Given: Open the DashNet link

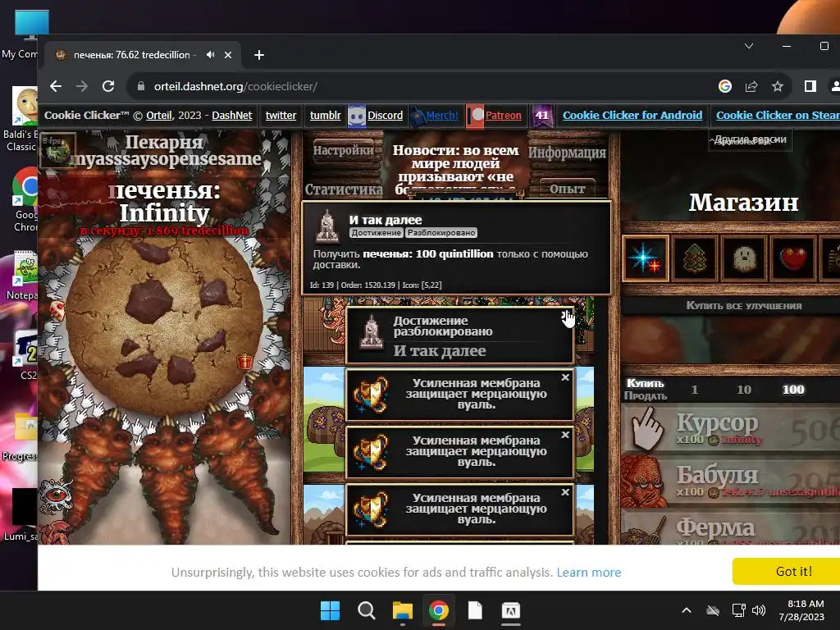Looking at the screenshot, I should tap(231, 115).
